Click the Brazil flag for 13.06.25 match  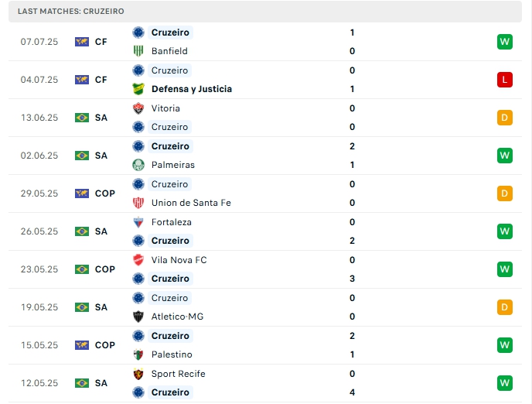click(x=82, y=118)
